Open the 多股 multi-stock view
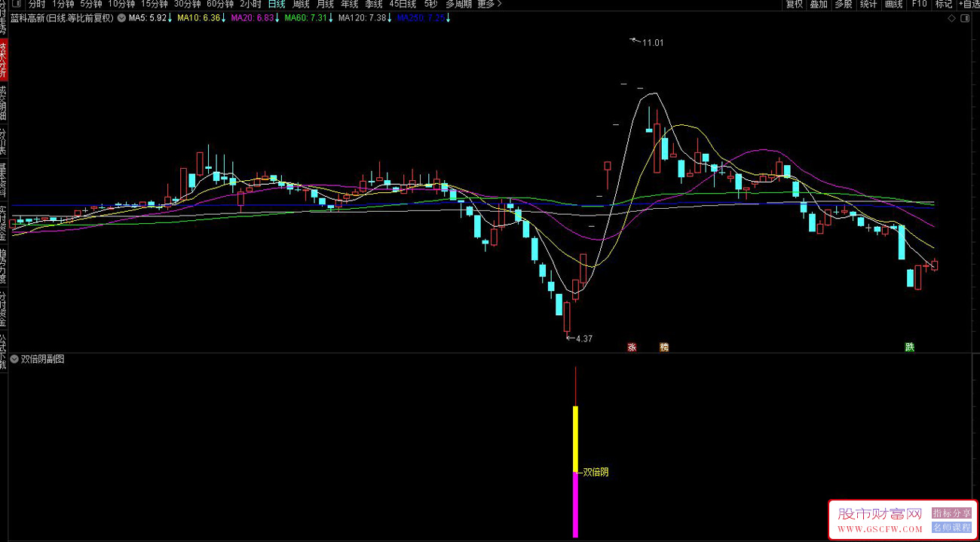Image resolution: width=980 pixels, height=542 pixels. (843, 4)
